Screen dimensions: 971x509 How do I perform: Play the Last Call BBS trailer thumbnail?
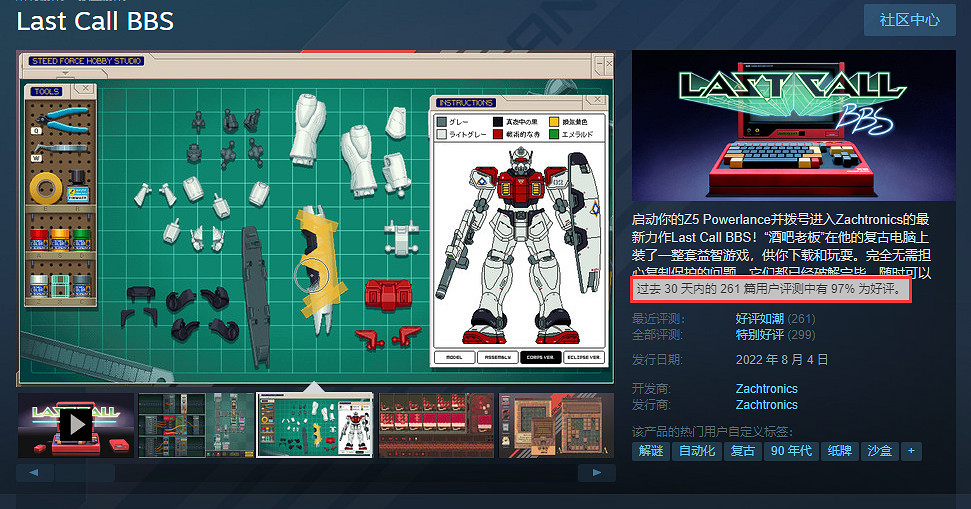pos(76,425)
